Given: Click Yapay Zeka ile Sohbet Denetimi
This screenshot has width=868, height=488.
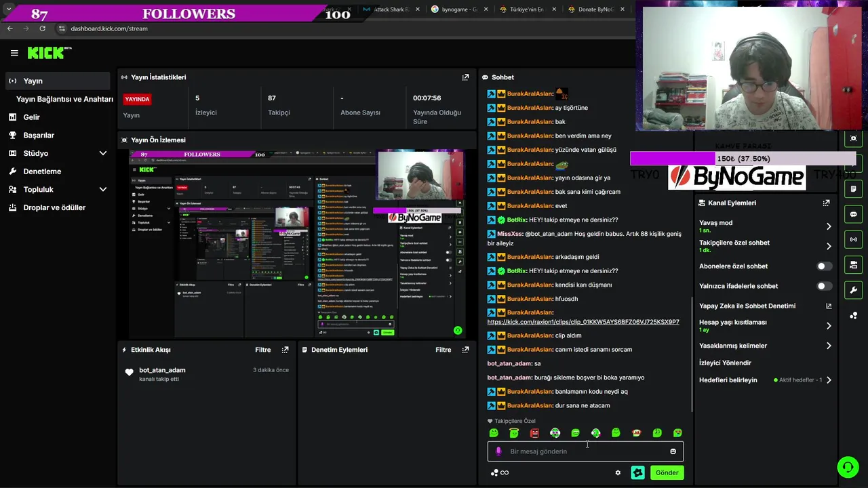Looking at the screenshot, I should 747,306.
